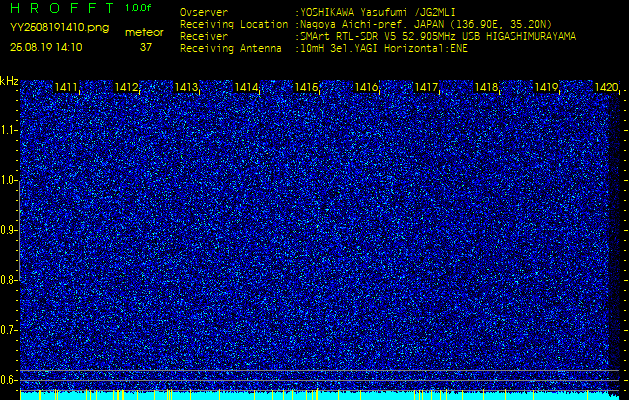Click the 1417 time marker

pyautogui.click(x=426, y=87)
